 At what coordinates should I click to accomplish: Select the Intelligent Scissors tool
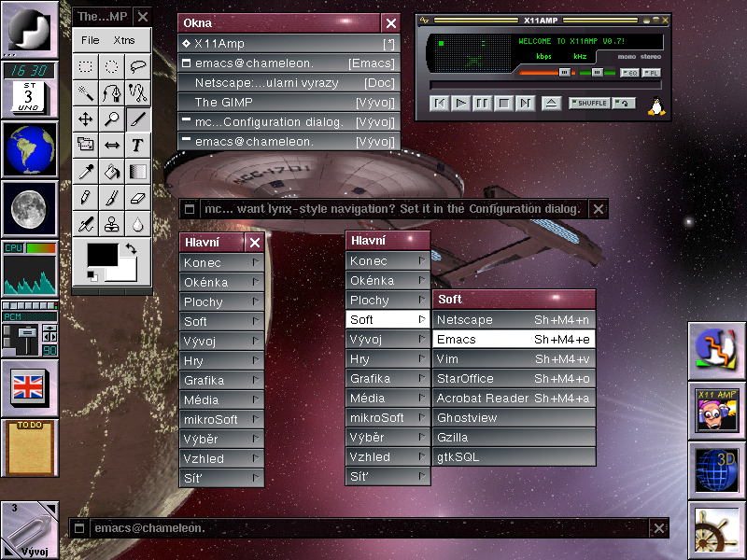138,92
